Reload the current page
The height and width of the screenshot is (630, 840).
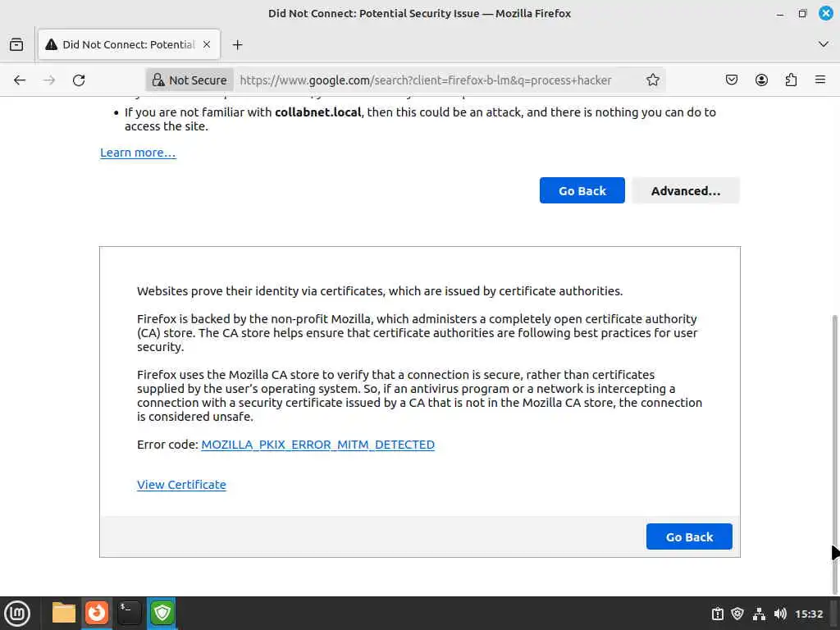pyautogui.click(x=79, y=80)
